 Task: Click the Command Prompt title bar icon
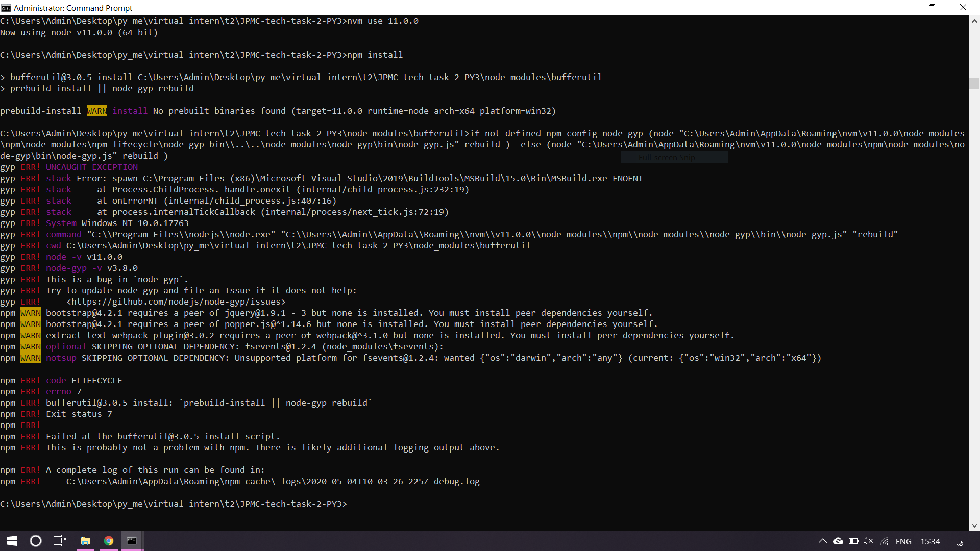(x=6, y=8)
